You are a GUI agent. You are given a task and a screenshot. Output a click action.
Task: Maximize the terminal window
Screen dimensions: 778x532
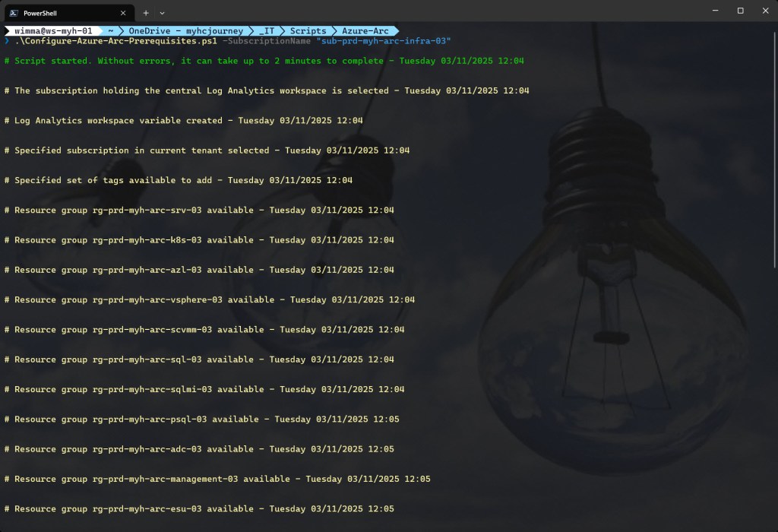(x=740, y=11)
